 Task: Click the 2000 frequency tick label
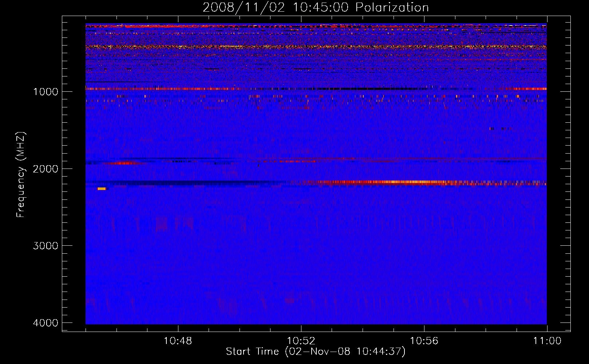pyautogui.click(x=46, y=169)
